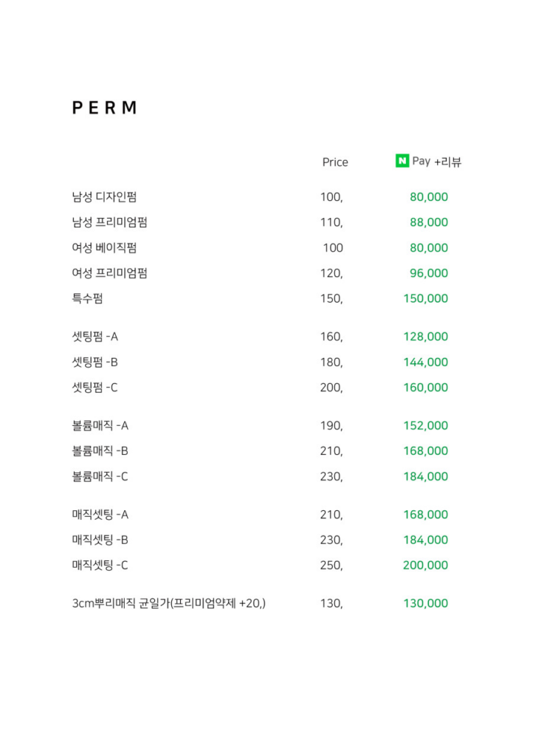Select 셋팅펌 -A service

point(95,337)
